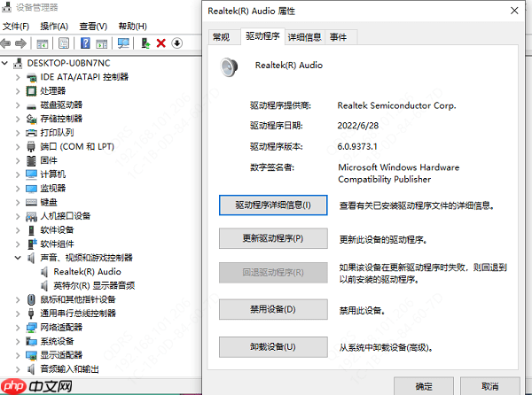Click the Forward arrow in Device Manager toolbar
This screenshot has width=532, height=395.
coord(20,43)
